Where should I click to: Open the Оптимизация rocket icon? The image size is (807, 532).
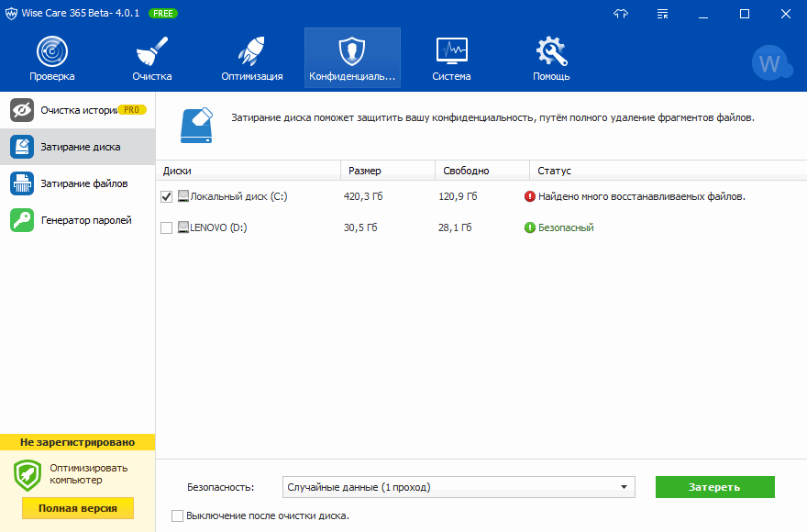tap(251, 50)
